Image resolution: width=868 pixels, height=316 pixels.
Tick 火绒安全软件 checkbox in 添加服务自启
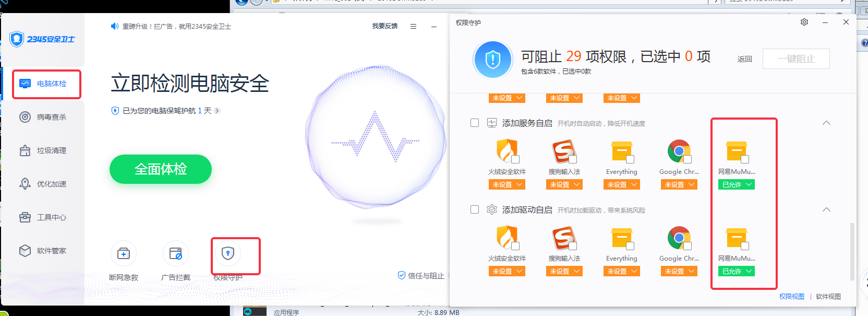coord(515,159)
